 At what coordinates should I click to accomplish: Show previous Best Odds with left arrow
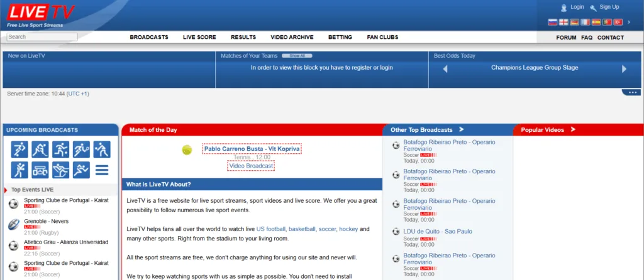[445, 69]
